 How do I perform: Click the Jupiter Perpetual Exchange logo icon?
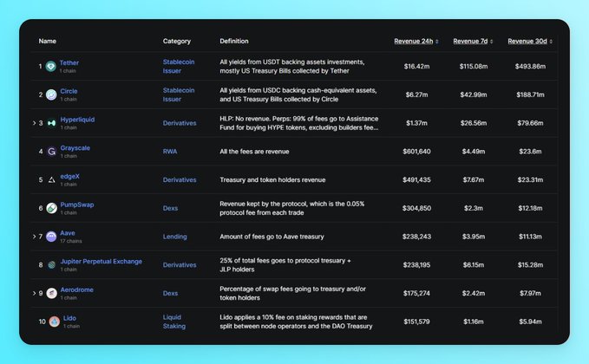pyautogui.click(x=51, y=265)
